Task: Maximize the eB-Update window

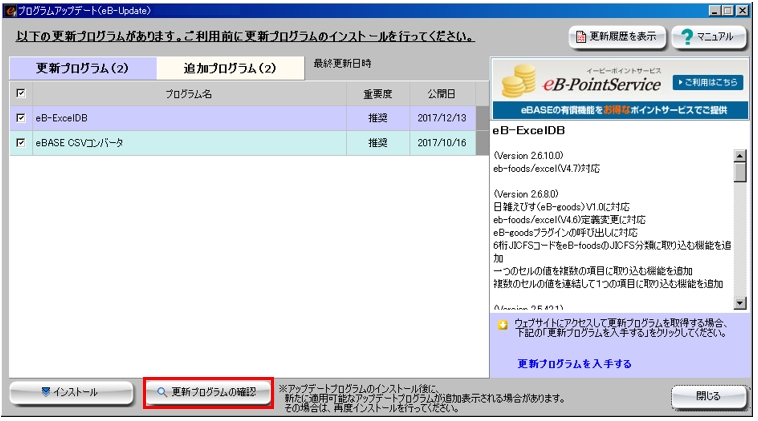Action: [x=728, y=10]
